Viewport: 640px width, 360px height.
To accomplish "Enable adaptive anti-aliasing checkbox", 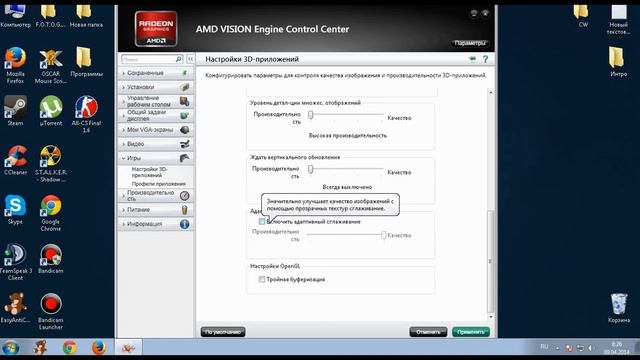I will click(x=262, y=222).
